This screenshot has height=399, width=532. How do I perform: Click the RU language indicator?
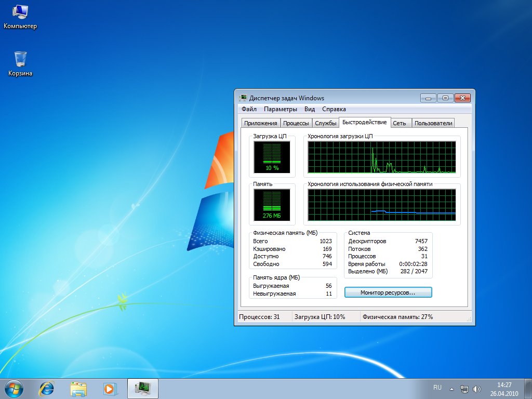437,388
